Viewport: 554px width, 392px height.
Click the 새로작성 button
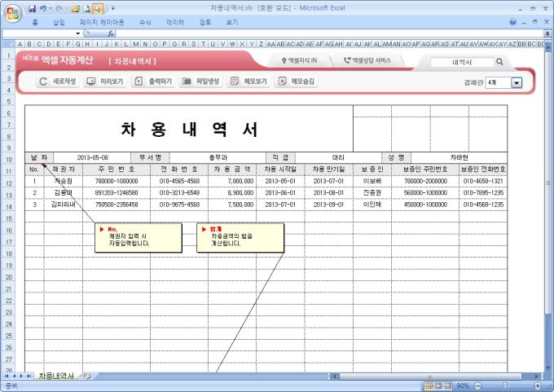coord(58,81)
